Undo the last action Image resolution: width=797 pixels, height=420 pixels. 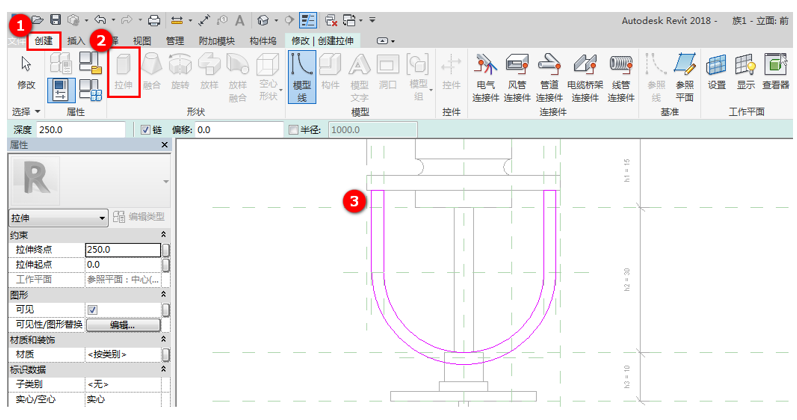click(100, 20)
